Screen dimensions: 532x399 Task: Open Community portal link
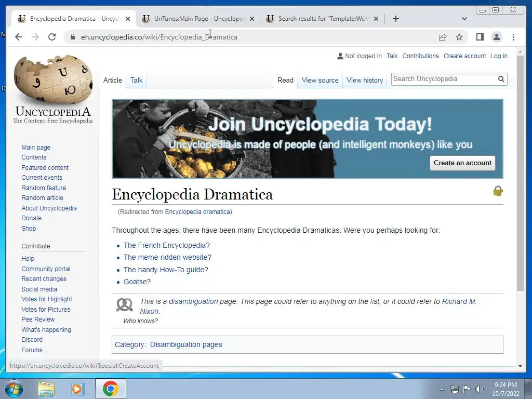tap(46, 269)
